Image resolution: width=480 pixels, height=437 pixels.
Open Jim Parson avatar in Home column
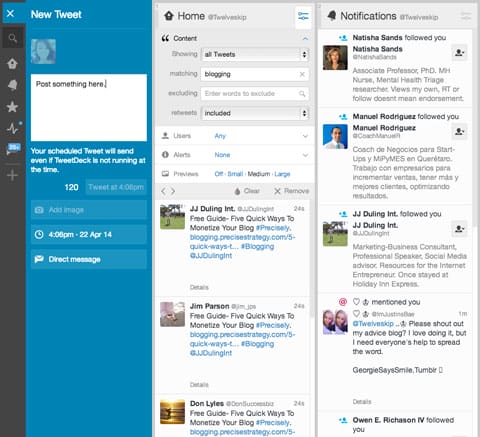[172, 314]
